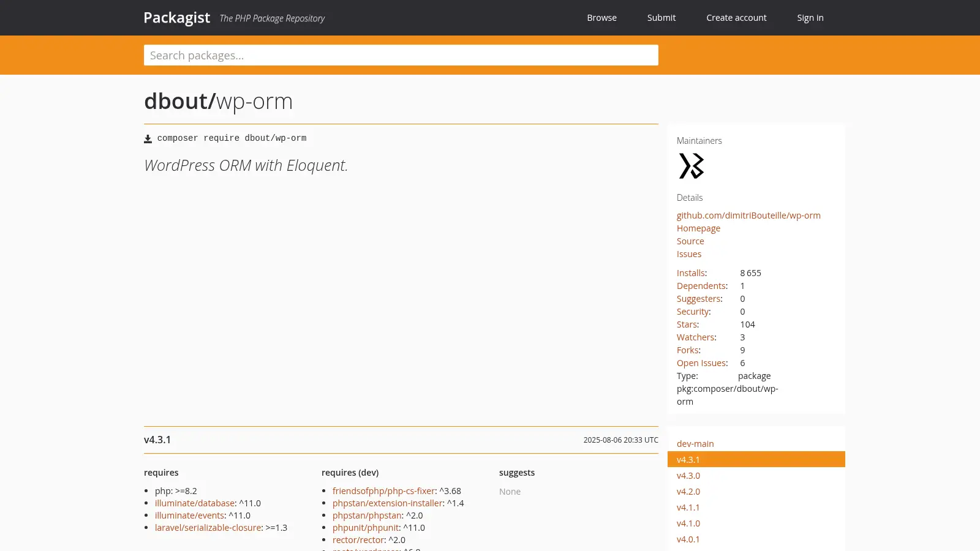Screen dimensions: 980x551
Task: Open the github.com/dimitriBouteille/wp-orm link
Action: pos(748,216)
